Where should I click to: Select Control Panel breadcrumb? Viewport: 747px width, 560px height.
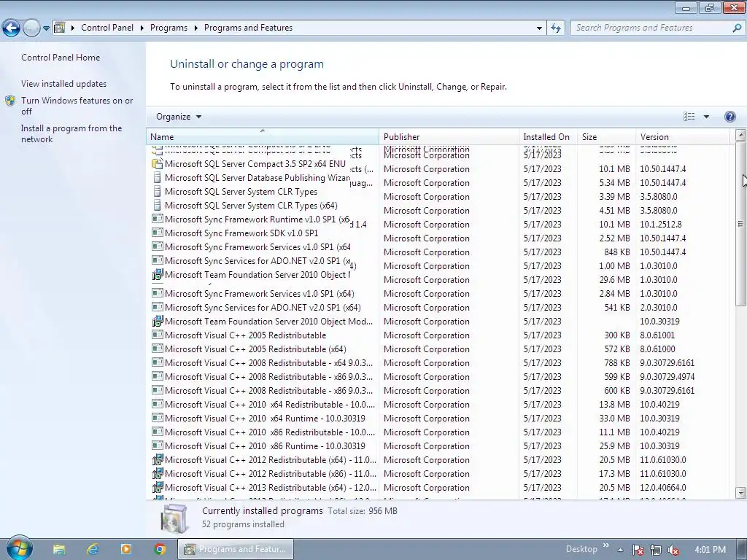[x=107, y=28]
